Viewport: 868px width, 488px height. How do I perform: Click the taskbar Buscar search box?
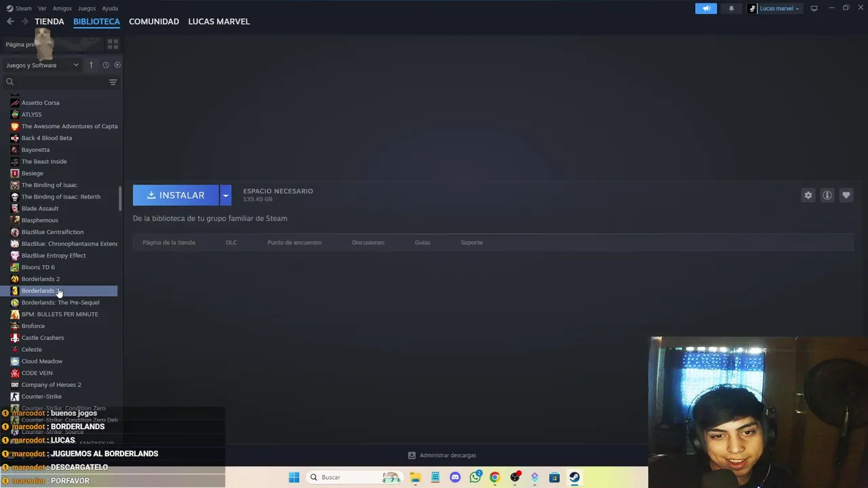pos(353,477)
